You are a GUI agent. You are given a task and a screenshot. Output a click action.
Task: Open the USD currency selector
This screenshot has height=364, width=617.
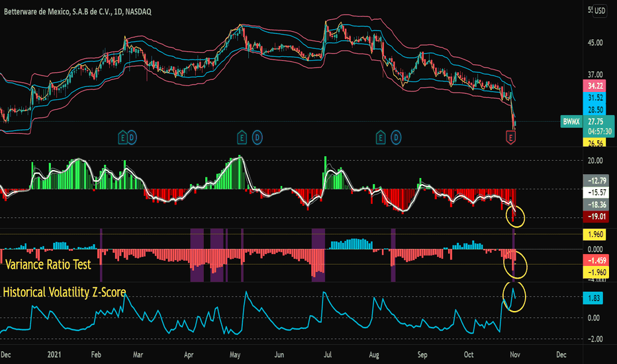(600, 11)
